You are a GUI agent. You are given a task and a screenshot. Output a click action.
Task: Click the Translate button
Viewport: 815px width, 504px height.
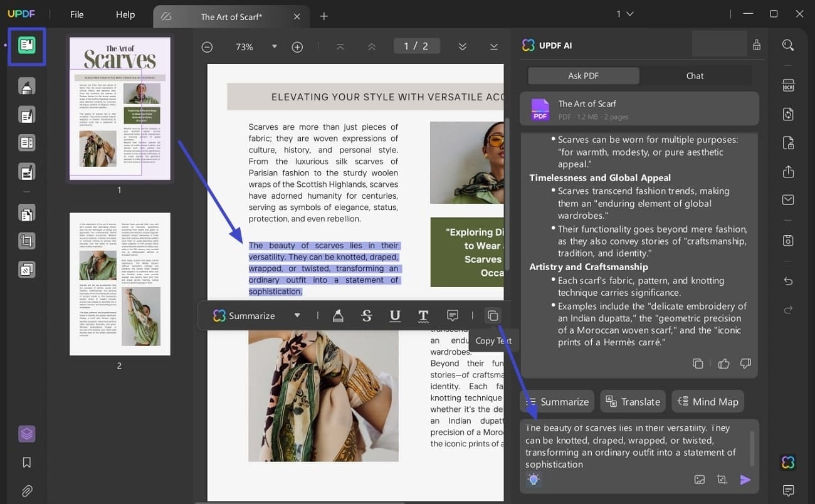click(x=633, y=401)
